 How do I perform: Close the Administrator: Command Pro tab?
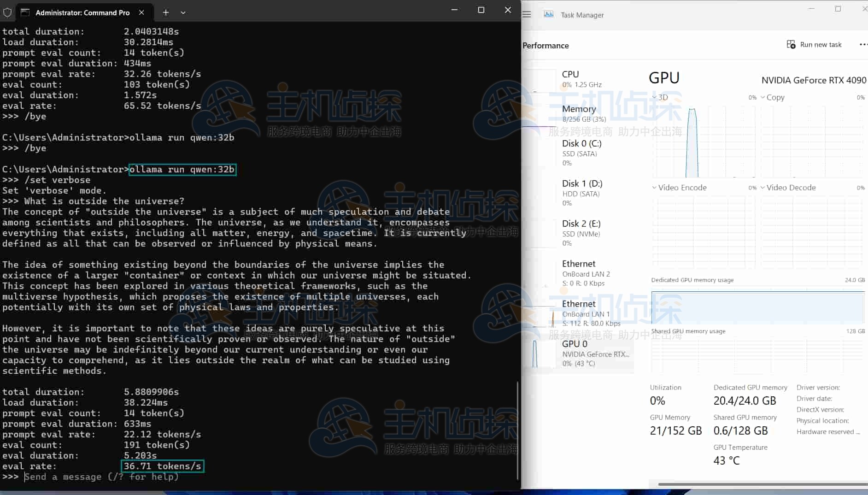tap(141, 12)
